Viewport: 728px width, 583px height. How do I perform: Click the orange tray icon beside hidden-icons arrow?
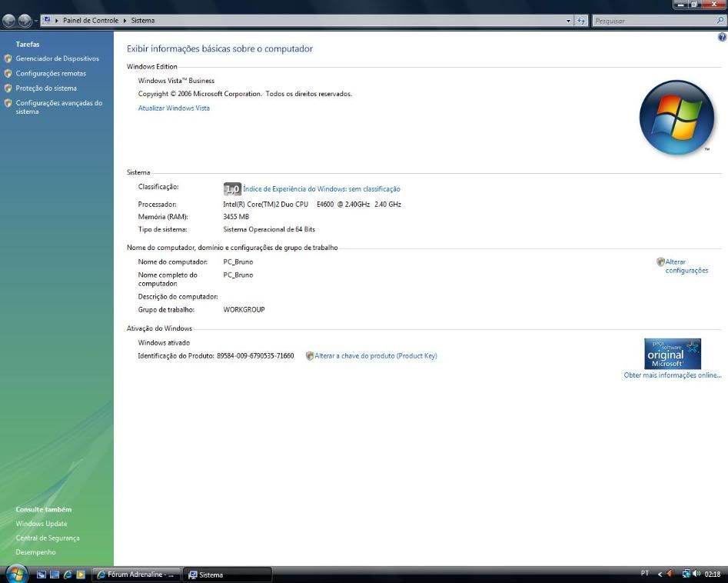tap(670, 575)
